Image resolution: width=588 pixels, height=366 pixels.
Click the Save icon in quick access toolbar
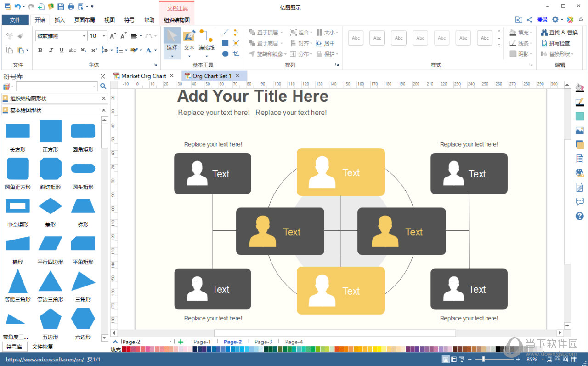(61, 6)
